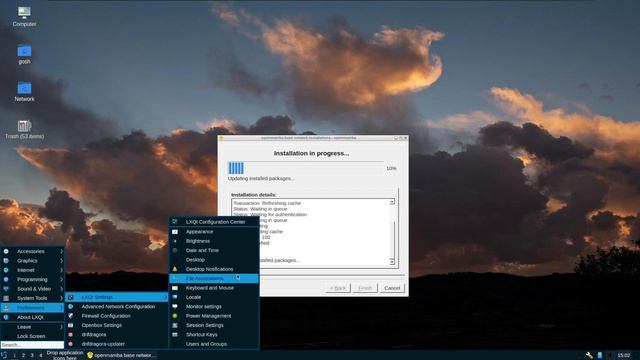640x360 pixels.
Task: Click the LXQt main menu button
Action: coord(4,356)
